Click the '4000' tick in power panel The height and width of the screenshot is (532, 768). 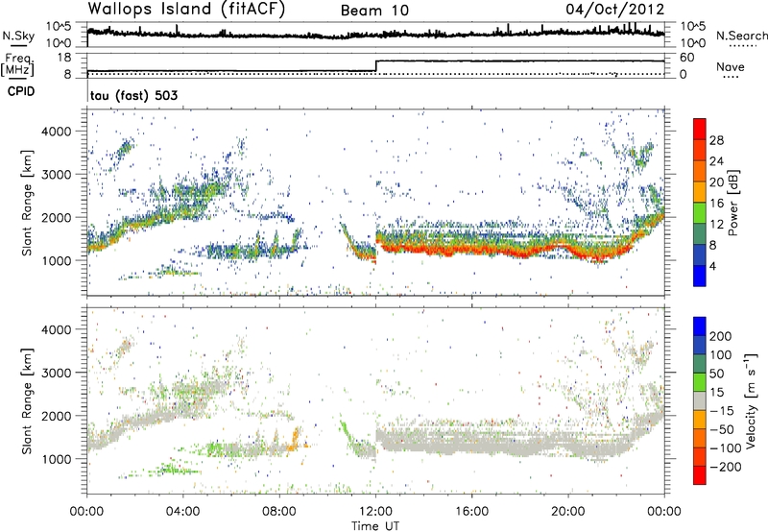[56, 132]
